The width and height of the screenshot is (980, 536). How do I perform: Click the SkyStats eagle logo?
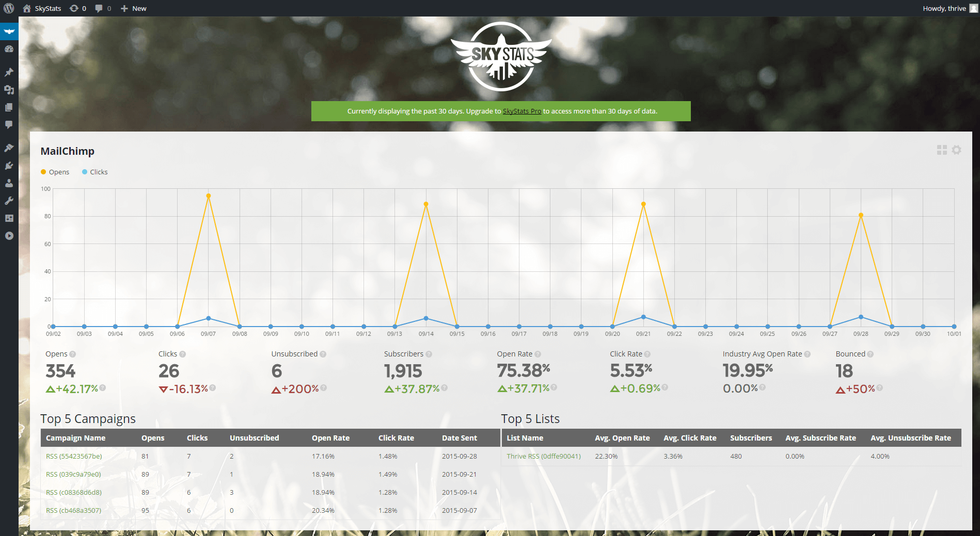[501, 56]
